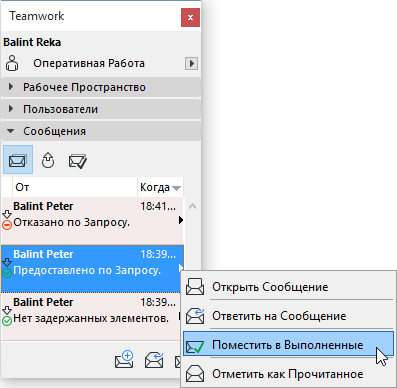Collapse the Сообщения section

pos(101,131)
